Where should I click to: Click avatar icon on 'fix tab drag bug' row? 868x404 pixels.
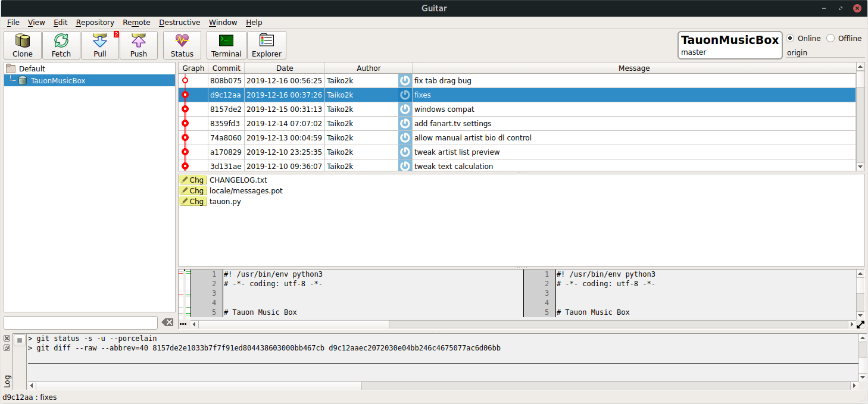pos(405,80)
